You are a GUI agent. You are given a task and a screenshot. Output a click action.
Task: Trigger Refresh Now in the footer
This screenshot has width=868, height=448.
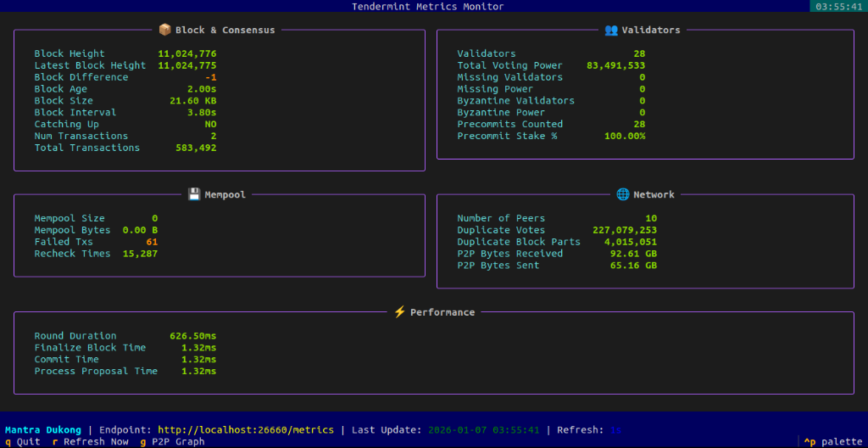[90, 442]
